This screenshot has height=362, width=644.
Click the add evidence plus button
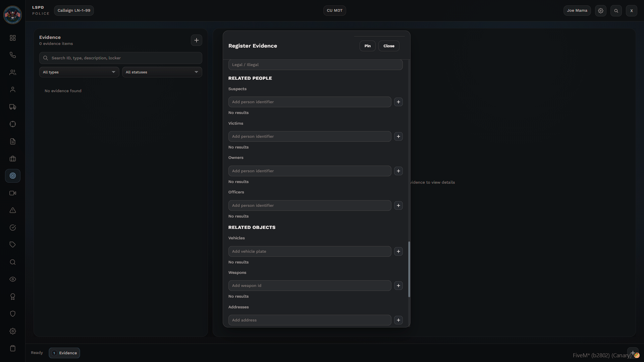[197, 40]
